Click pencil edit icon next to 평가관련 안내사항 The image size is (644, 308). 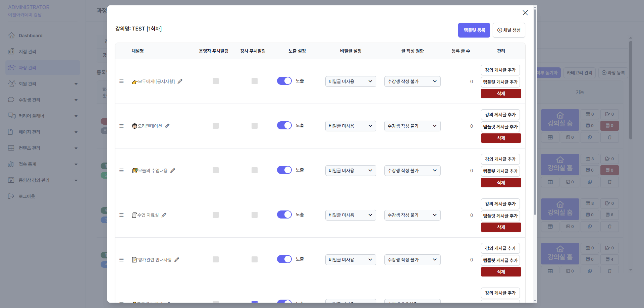coord(177,260)
